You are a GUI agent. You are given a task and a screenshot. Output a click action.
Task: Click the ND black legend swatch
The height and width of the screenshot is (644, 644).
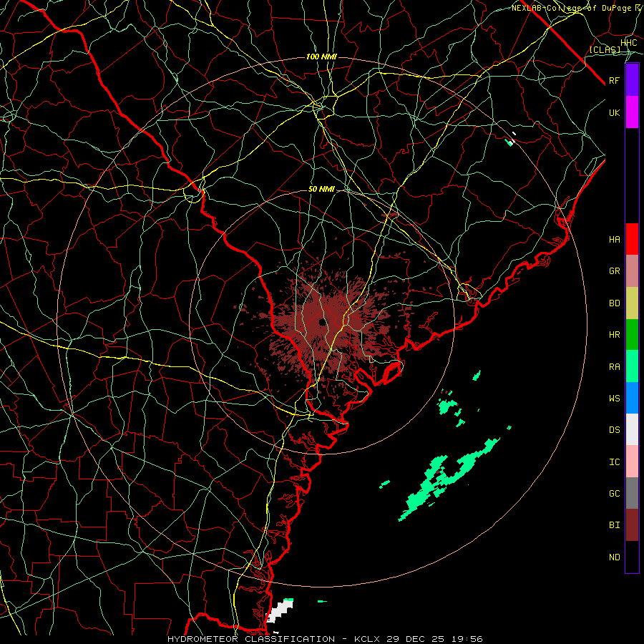(x=632, y=557)
